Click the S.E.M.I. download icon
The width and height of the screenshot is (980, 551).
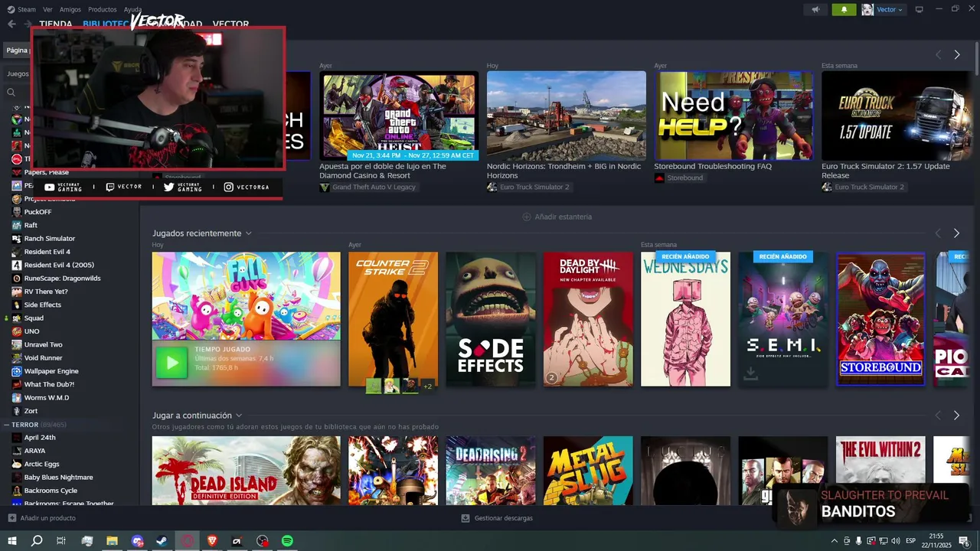click(750, 373)
